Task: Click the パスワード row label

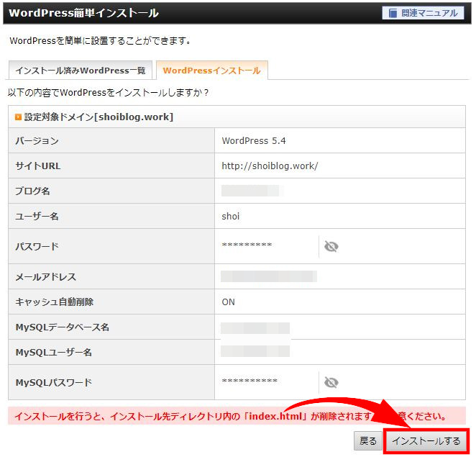Action: [37, 246]
